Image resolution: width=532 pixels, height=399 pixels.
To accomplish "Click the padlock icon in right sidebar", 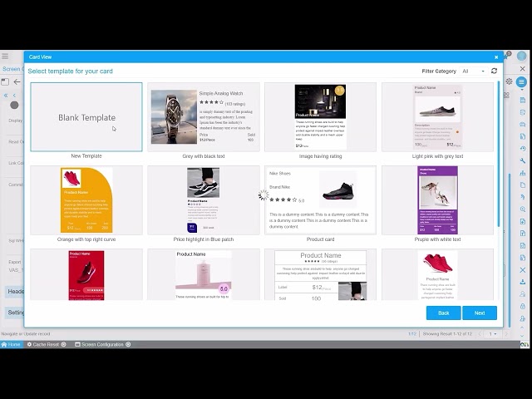I will pyautogui.click(x=523, y=306).
